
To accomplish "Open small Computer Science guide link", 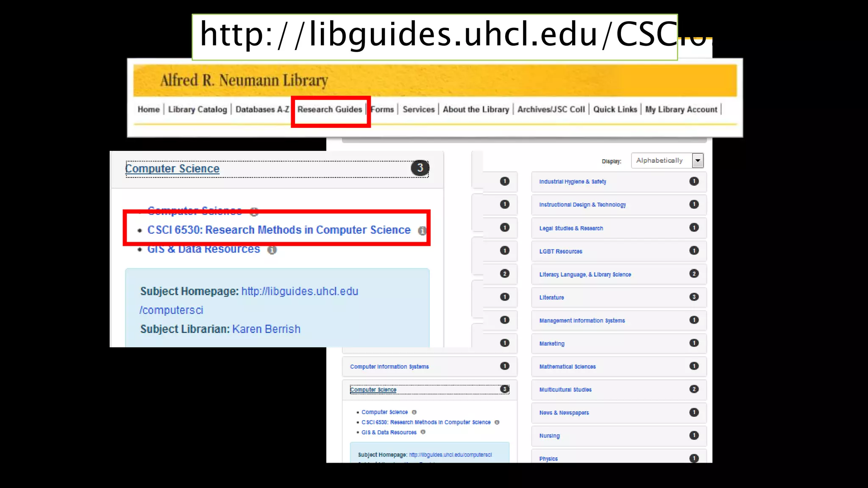I will tap(384, 412).
